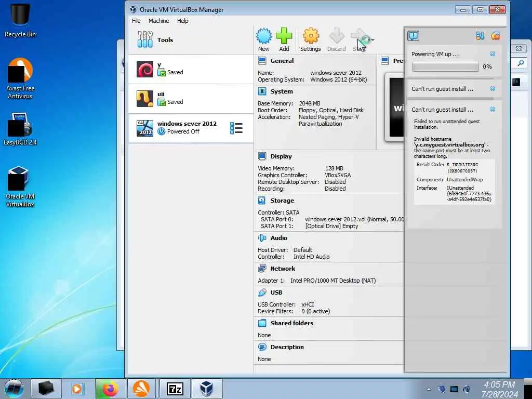This screenshot has width=532, height=399.
Task: Open Avast from the taskbar
Action: pos(141,389)
